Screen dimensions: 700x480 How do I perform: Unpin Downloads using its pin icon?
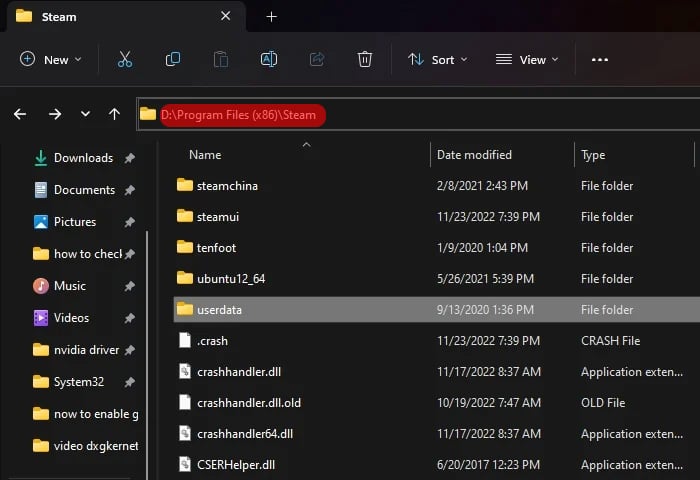coord(129,158)
